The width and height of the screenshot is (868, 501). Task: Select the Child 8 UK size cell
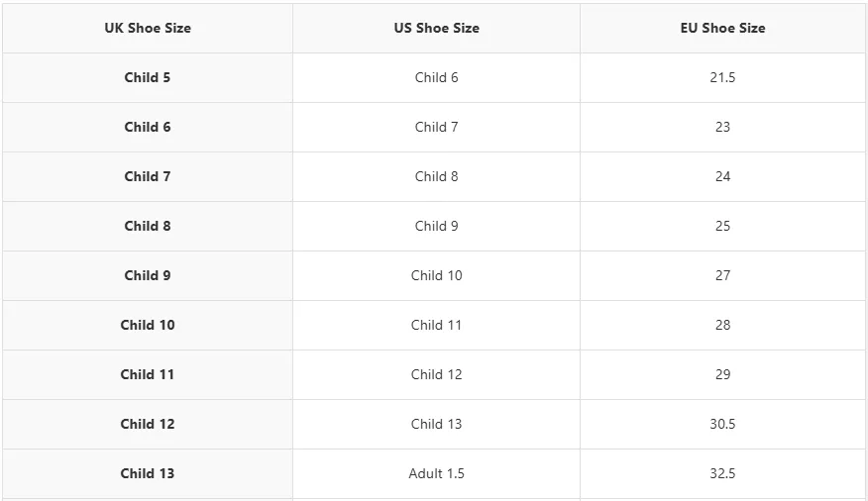(x=148, y=226)
